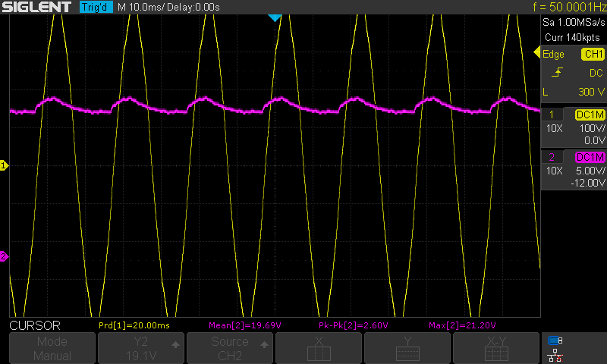Click the Edge trigger type label
607x364 pixels.
pos(553,54)
